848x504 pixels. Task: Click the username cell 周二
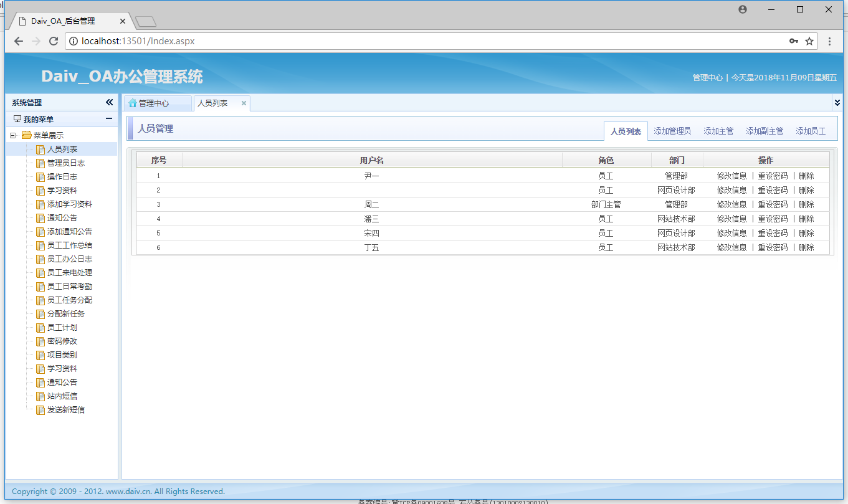pyautogui.click(x=372, y=204)
